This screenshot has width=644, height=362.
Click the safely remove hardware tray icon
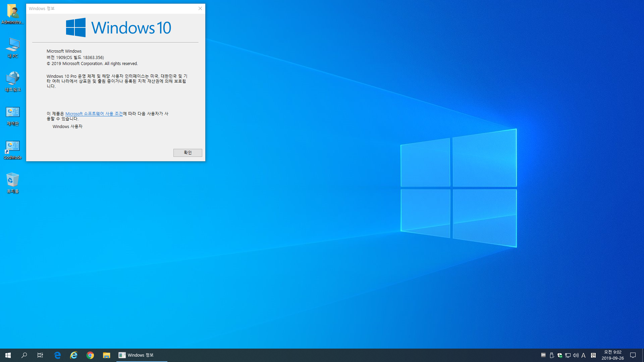[x=552, y=355]
